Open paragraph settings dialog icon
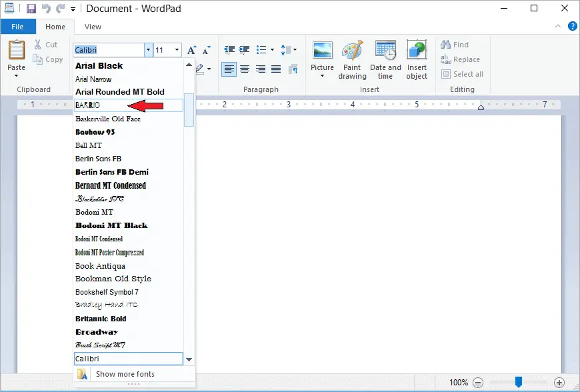 click(293, 69)
